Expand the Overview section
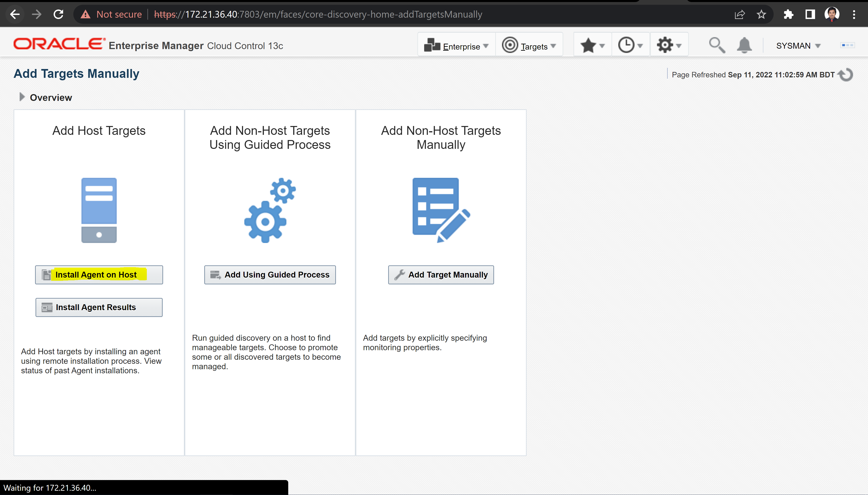868x495 pixels. coord(22,97)
